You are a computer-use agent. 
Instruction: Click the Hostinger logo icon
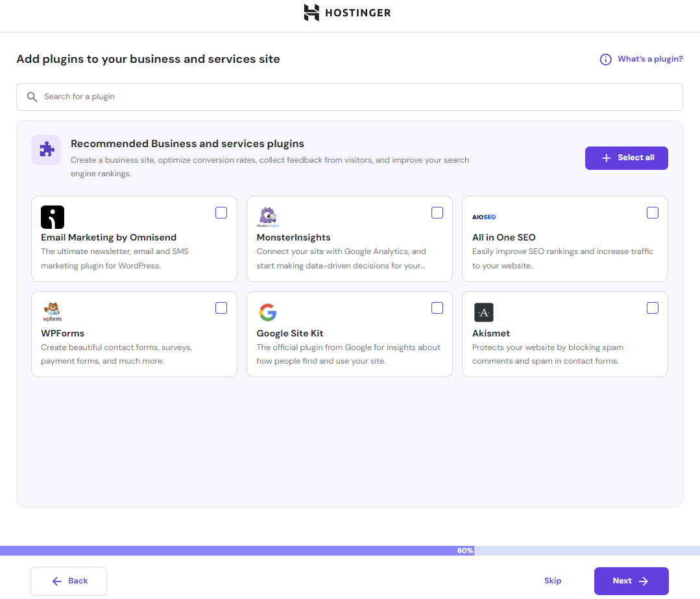311,12
